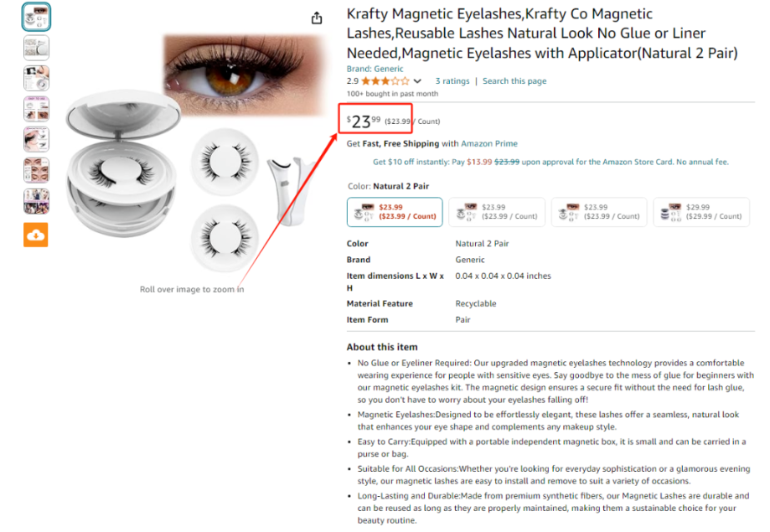
Task: Choose the $29.99 color variant
Action: (x=701, y=212)
